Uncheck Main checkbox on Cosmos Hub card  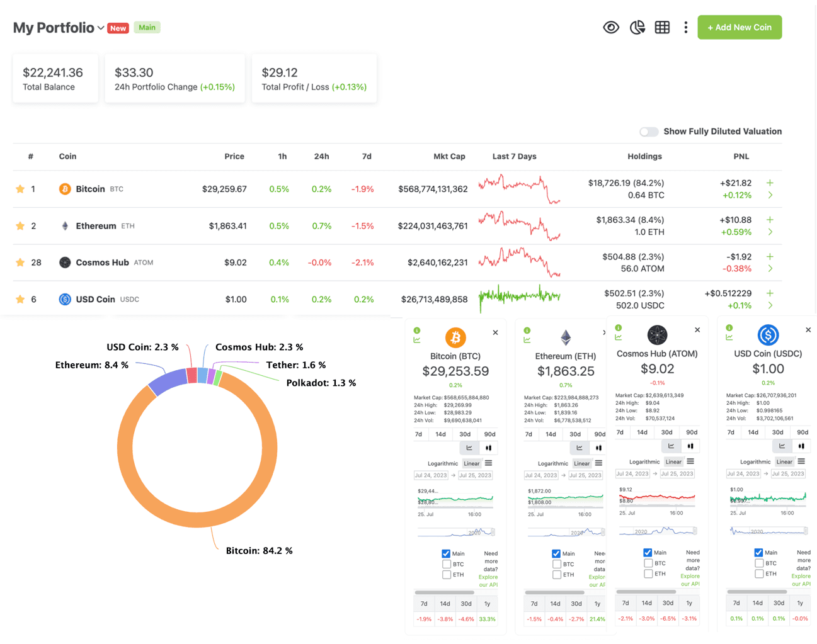coord(648,553)
